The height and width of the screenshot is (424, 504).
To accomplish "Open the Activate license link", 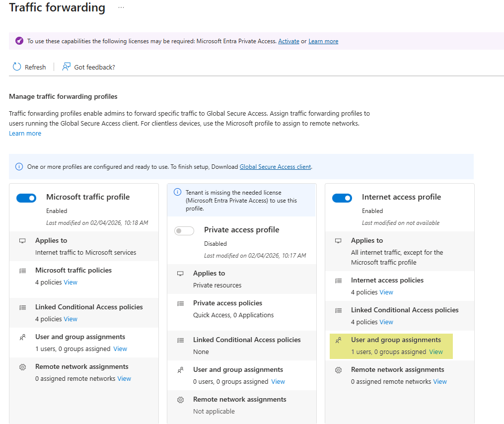I will (288, 41).
